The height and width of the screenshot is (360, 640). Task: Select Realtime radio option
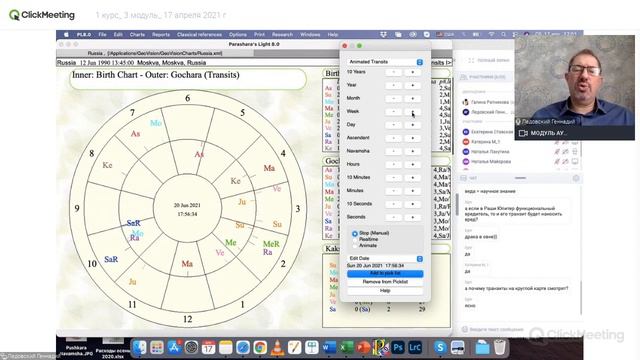click(x=355, y=240)
